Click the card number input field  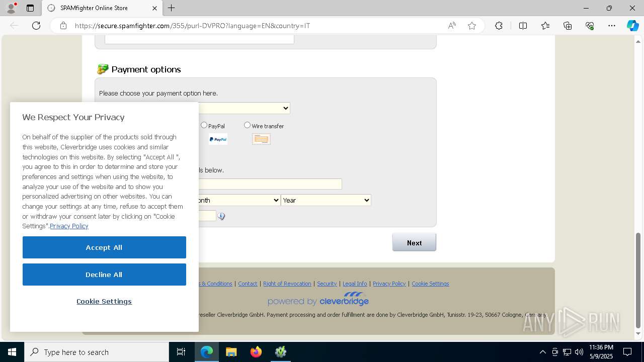point(270,184)
